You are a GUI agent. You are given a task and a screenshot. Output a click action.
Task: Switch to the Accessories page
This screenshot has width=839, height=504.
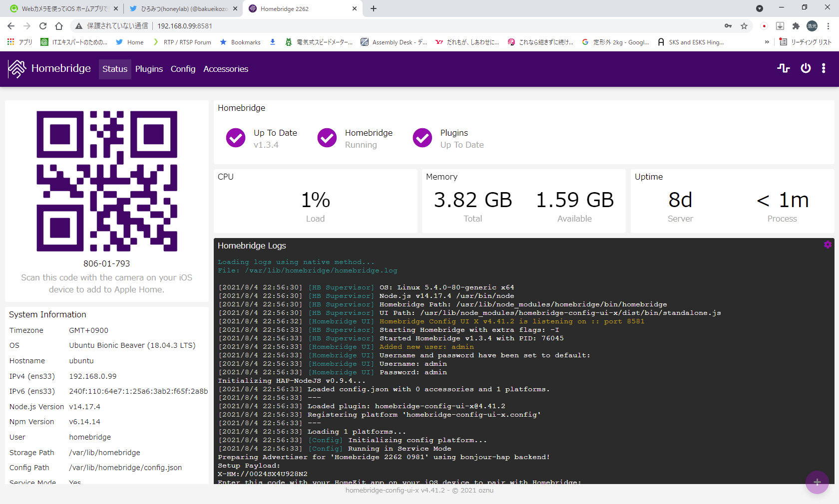[x=226, y=69]
